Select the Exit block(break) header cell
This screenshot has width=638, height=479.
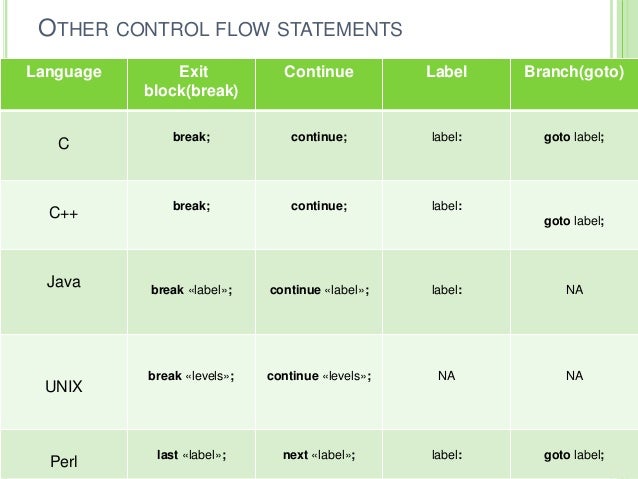click(191, 84)
